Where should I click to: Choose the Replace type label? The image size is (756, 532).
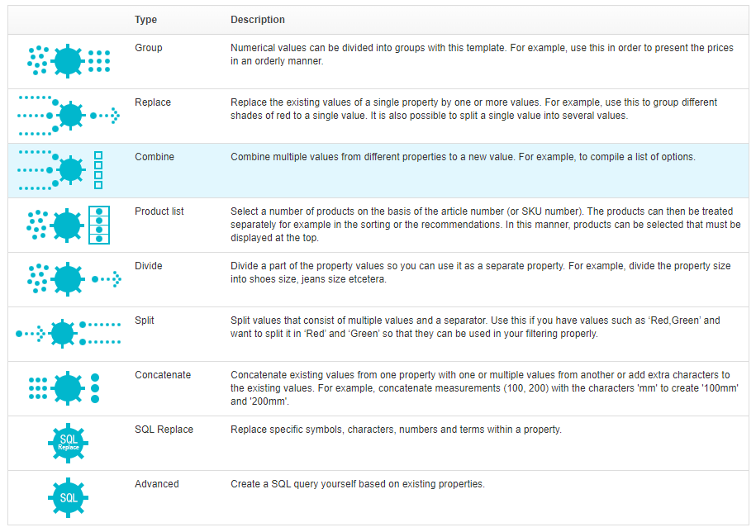152,102
